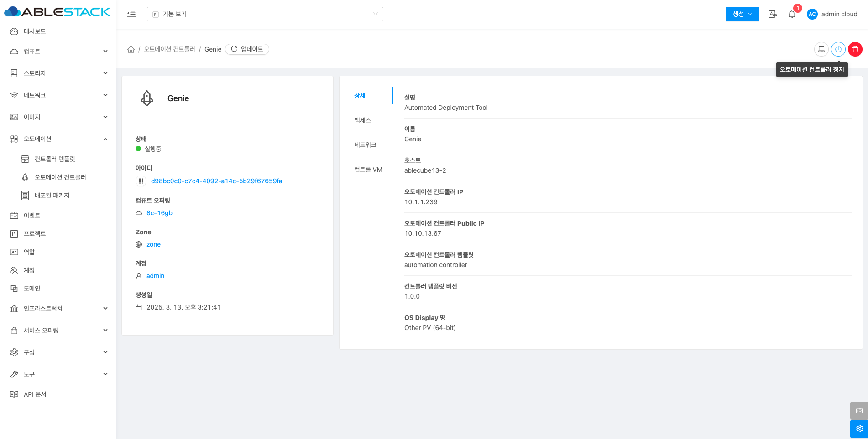Click the language translate icon
This screenshot has width=868, height=439.
(772, 14)
